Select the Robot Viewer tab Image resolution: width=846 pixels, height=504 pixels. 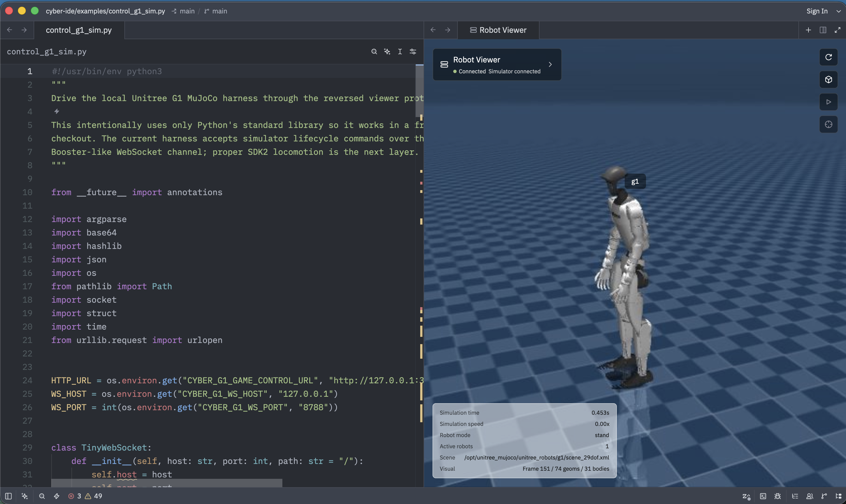(x=498, y=30)
